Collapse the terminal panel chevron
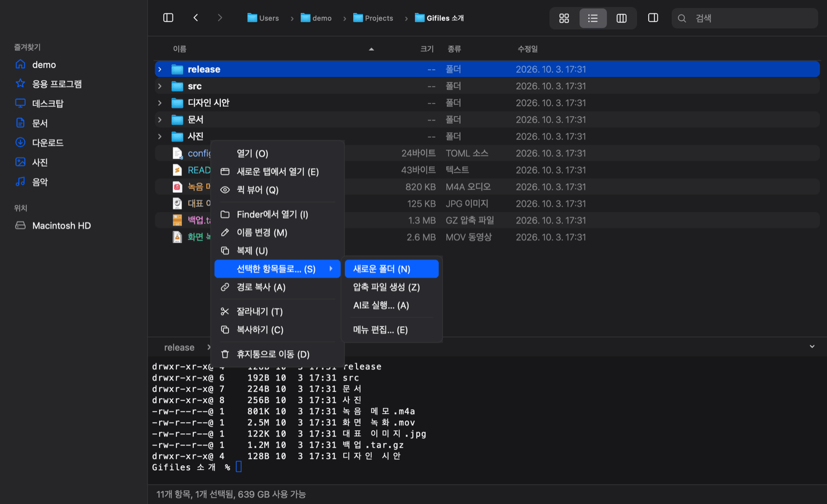The width and height of the screenshot is (827, 504). [812, 346]
